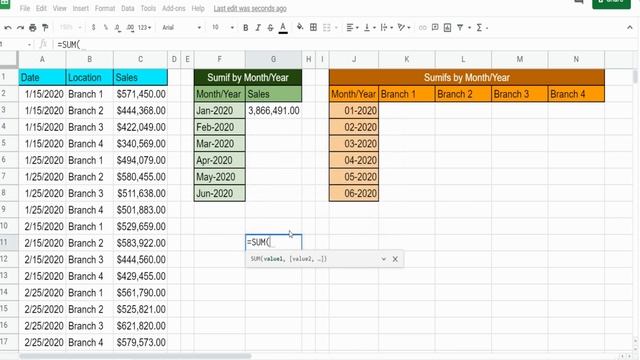Screen dimensions: 640x360
Task: Open the Insert menu
Action: (80, 8)
